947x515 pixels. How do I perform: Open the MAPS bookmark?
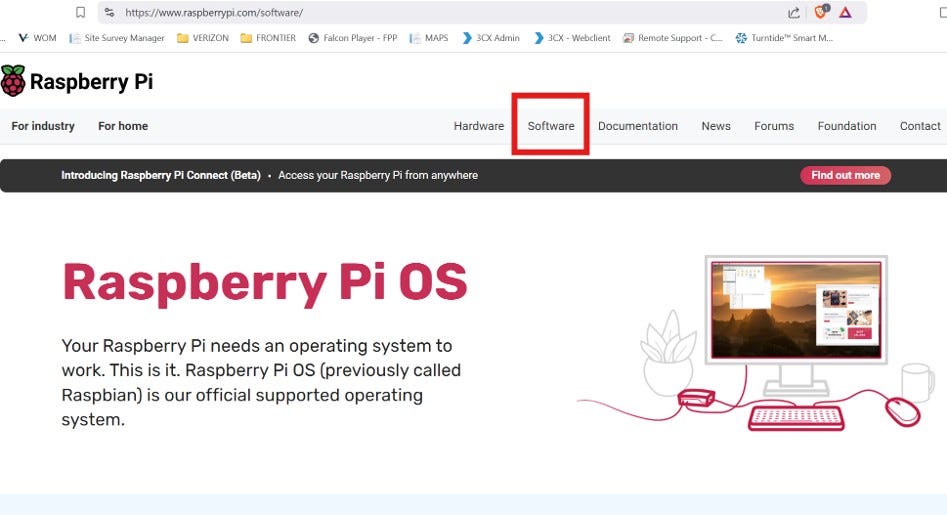(x=429, y=37)
